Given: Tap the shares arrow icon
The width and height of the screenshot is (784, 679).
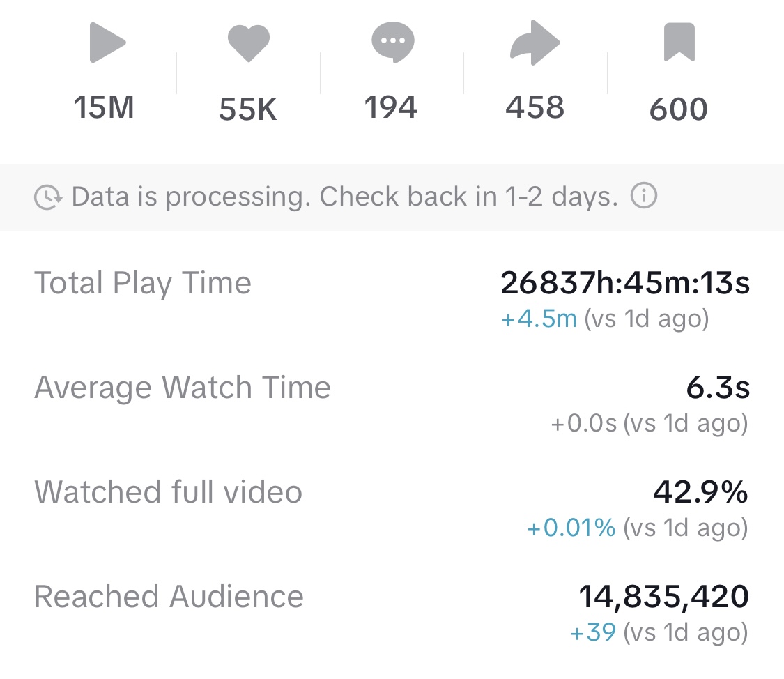Looking at the screenshot, I should pos(535,43).
